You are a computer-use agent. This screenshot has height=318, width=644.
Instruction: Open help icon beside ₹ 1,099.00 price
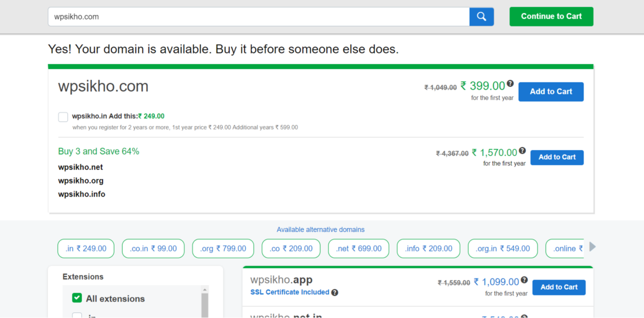[x=524, y=280]
